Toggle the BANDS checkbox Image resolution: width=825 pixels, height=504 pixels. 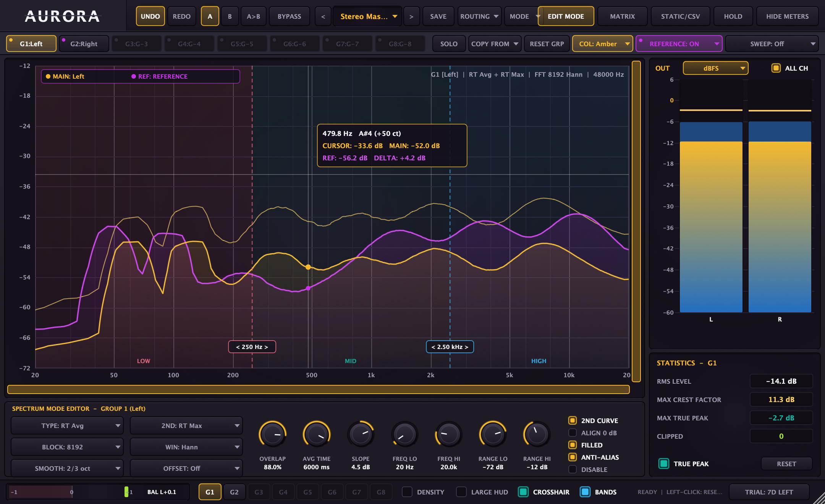point(585,492)
